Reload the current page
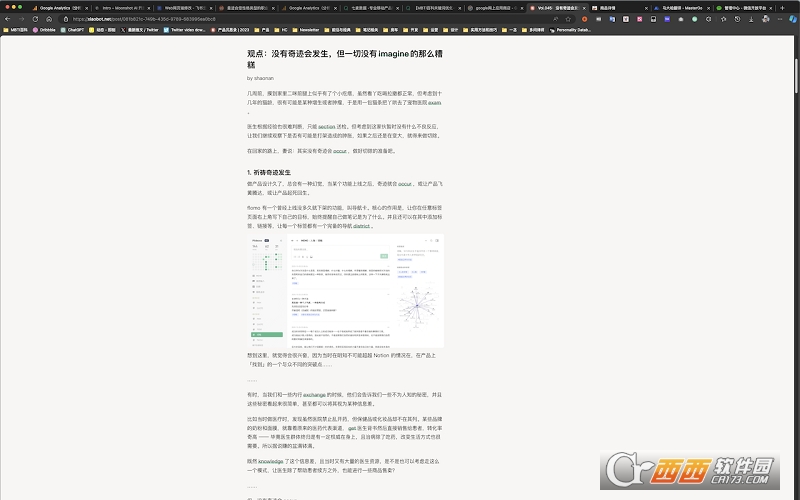The image size is (800, 500). click(x=35, y=19)
